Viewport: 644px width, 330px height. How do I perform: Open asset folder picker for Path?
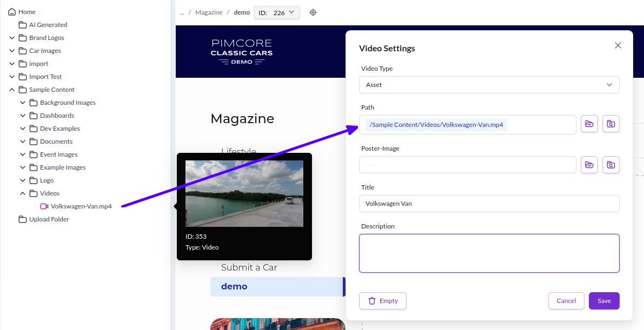click(x=589, y=124)
